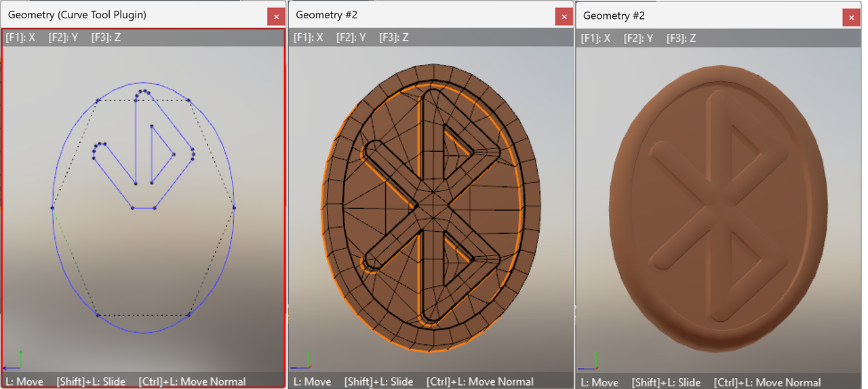Close the smooth-shaded Geometry #2 window
The width and height of the screenshot is (868, 389).
point(851,17)
